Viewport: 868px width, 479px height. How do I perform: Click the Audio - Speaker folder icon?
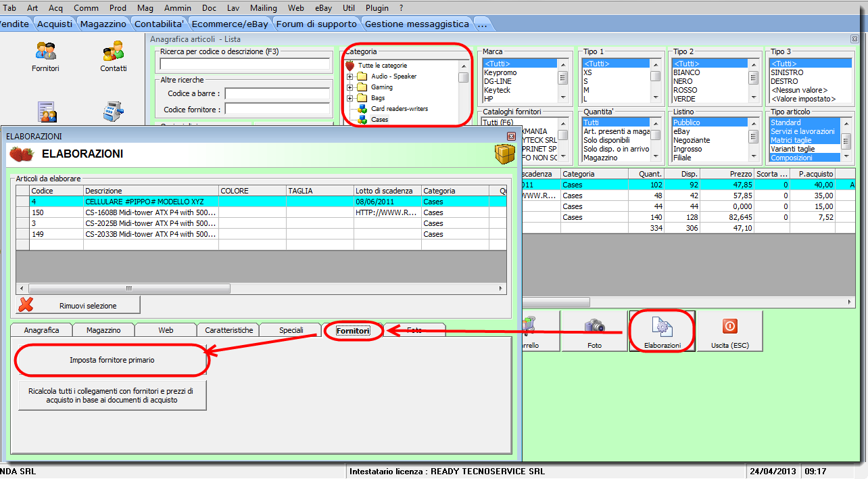(362, 76)
